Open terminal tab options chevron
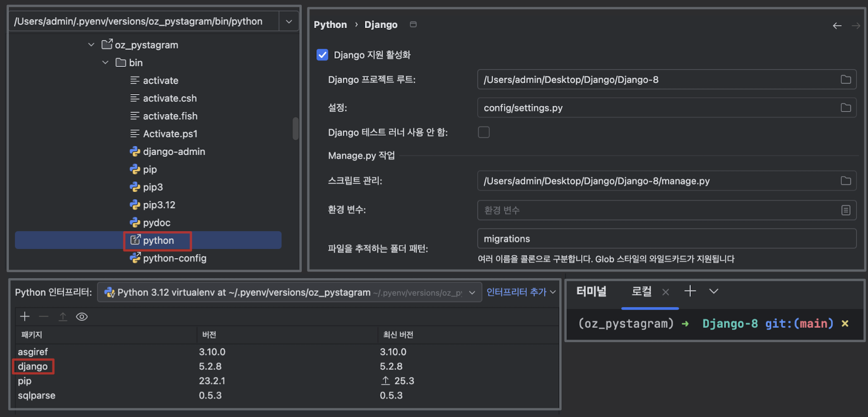Viewport: 868px width, 417px height. [714, 291]
